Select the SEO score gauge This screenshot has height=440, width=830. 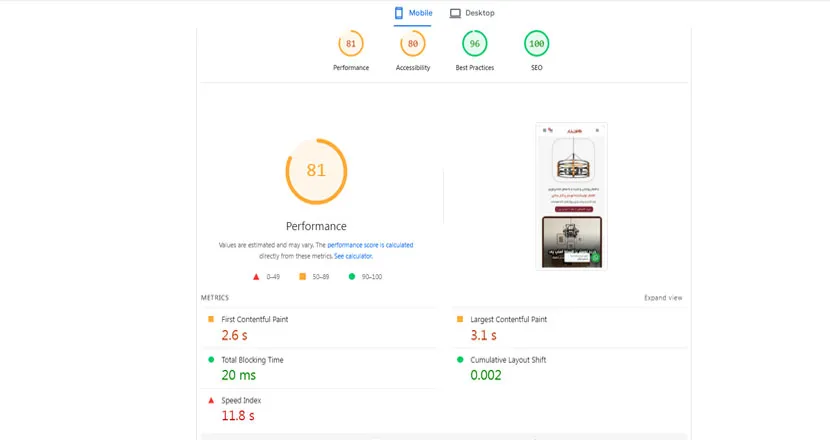click(537, 44)
